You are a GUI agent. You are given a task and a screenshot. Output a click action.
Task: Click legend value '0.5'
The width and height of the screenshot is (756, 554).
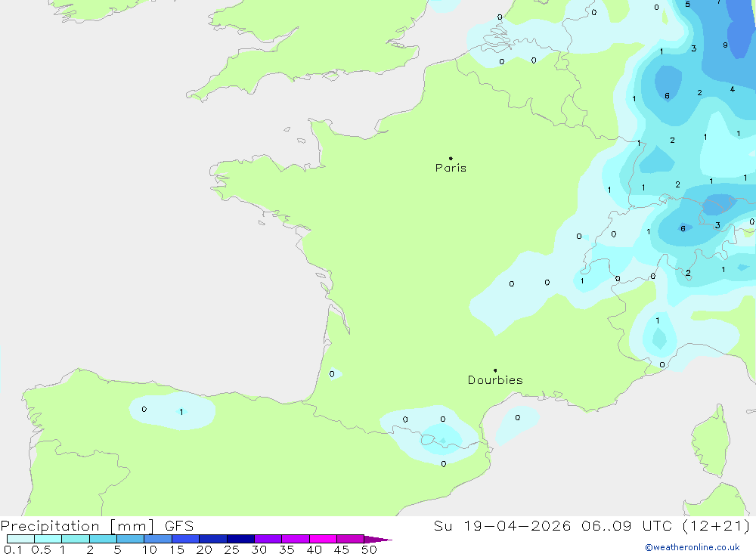click(x=41, y=549)
